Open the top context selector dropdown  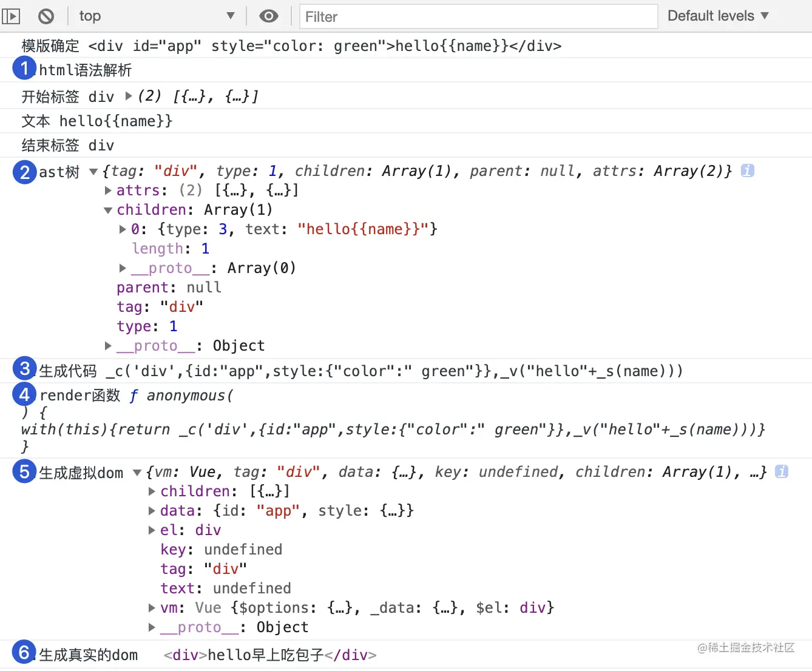point(157,16)
